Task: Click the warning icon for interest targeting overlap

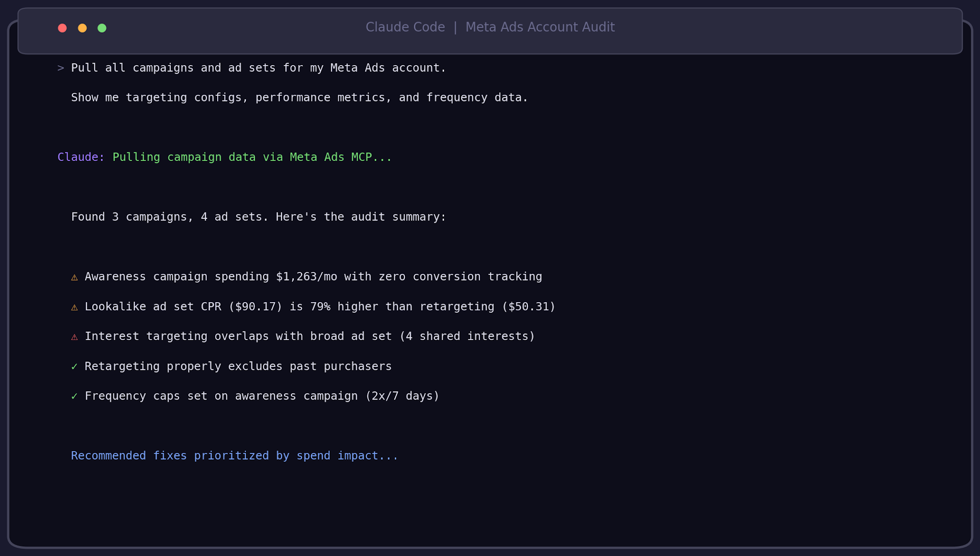Action: [x=75, y=337]
